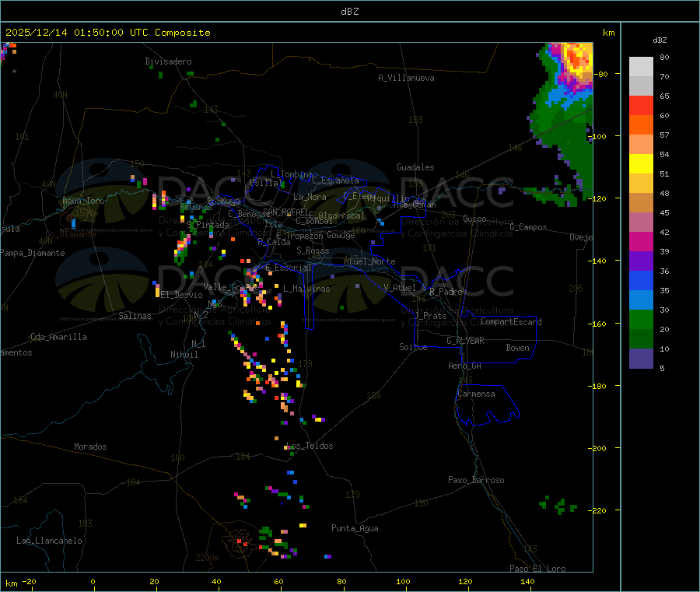700x592 pixels.
Task: Click the G_Campos map label
Action: tap(529, 227)
